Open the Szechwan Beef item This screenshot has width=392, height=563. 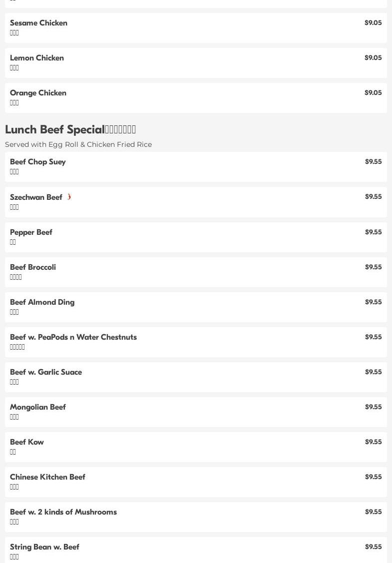coord(196,202)
